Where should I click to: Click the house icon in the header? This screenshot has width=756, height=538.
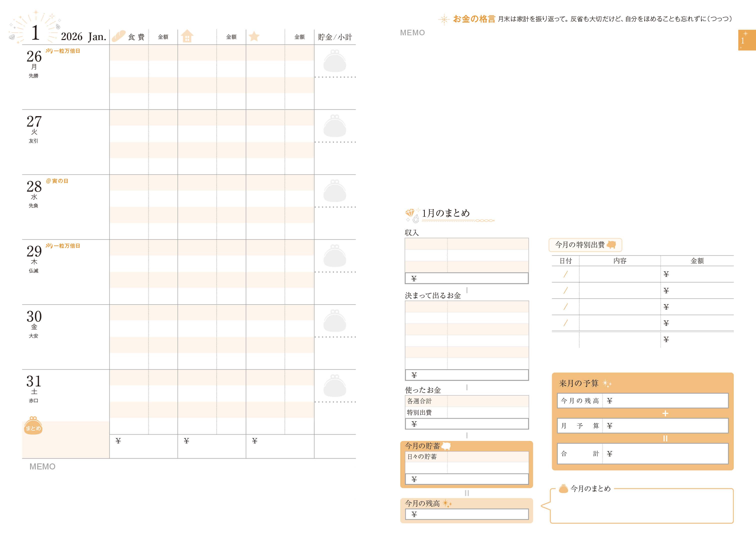187,36
